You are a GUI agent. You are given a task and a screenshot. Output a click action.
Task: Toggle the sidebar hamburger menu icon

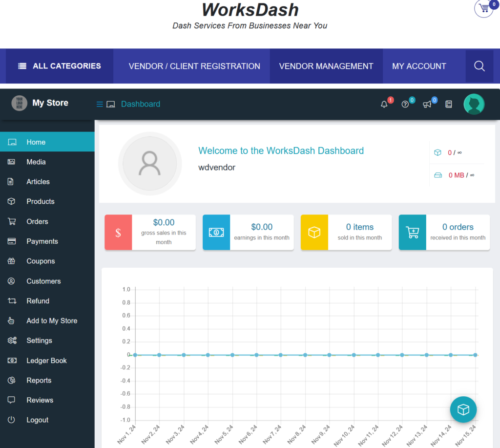click(x=100, y=104)
